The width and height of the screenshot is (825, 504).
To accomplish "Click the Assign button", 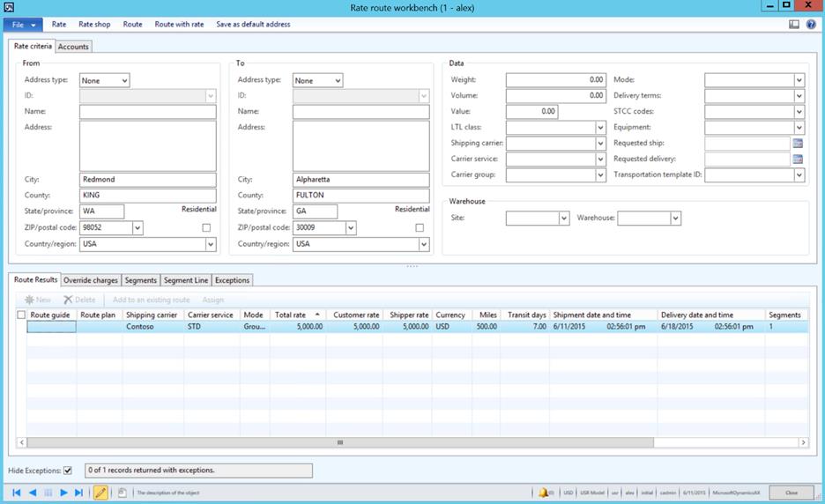I will [x=213, y=300].
